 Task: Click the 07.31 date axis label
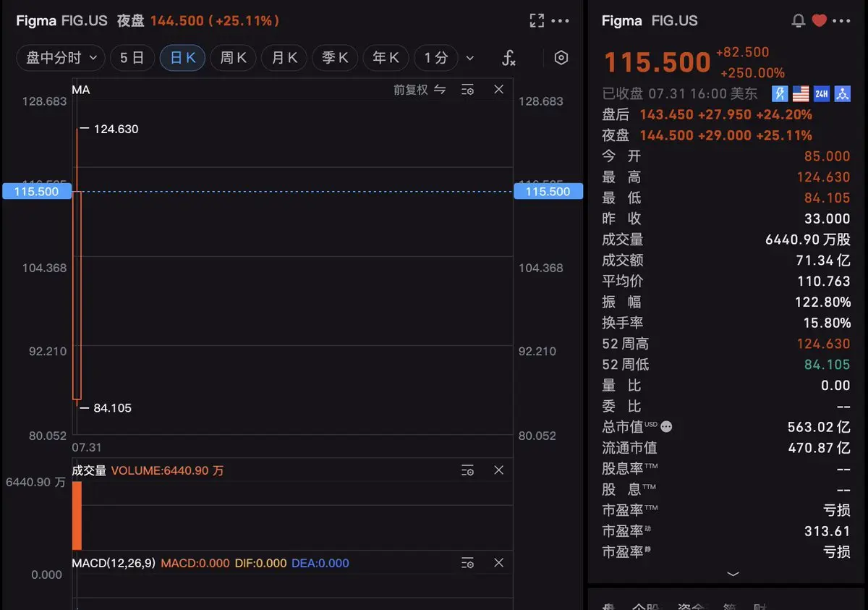click(x=86, y=447)
